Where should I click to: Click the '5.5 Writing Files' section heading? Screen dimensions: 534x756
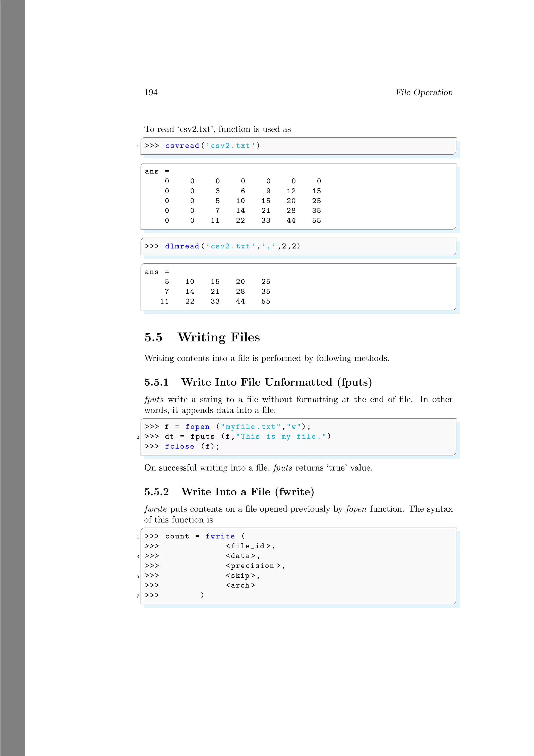click(x=202, y=337)
